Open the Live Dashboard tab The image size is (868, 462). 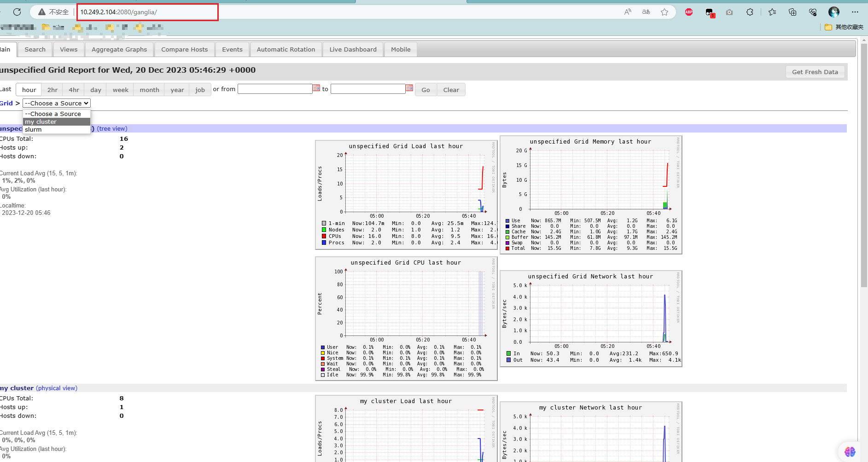click(x=353, y=49)
